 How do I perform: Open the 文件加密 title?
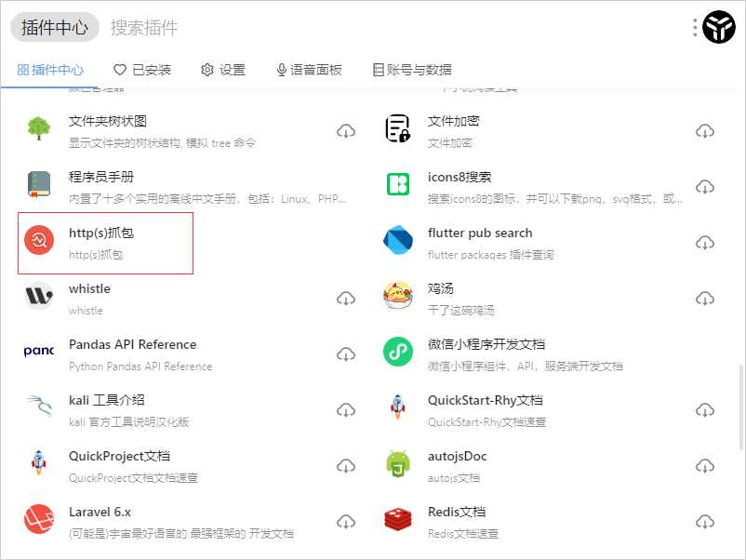click(x=453, y=121)
